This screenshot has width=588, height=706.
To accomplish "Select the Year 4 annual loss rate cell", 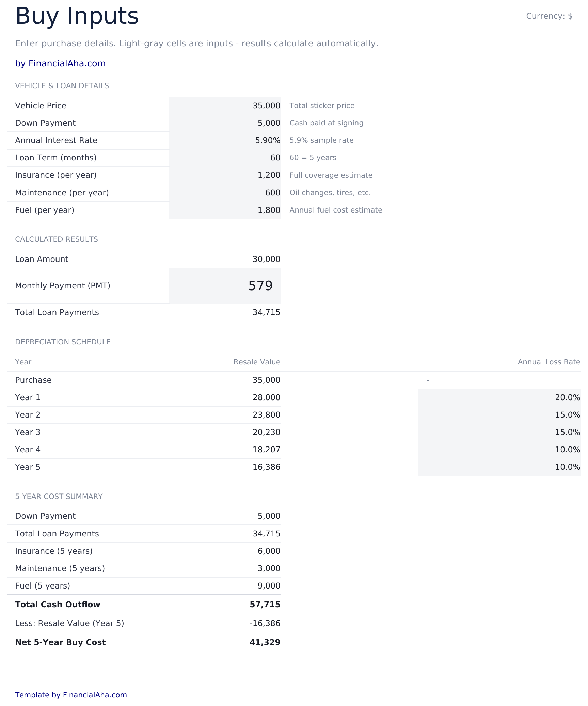I will (x=499, y=450).
